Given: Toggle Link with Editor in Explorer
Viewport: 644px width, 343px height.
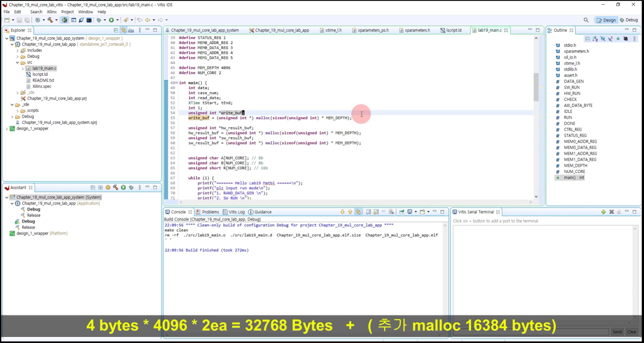Looking at the screenshot, I should coord(124,30).
